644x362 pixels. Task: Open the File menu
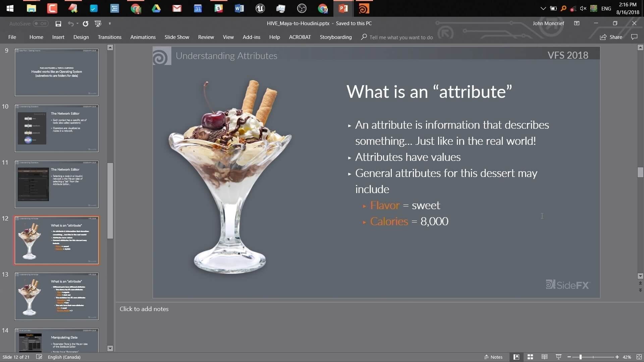click(x=12, y=37)
